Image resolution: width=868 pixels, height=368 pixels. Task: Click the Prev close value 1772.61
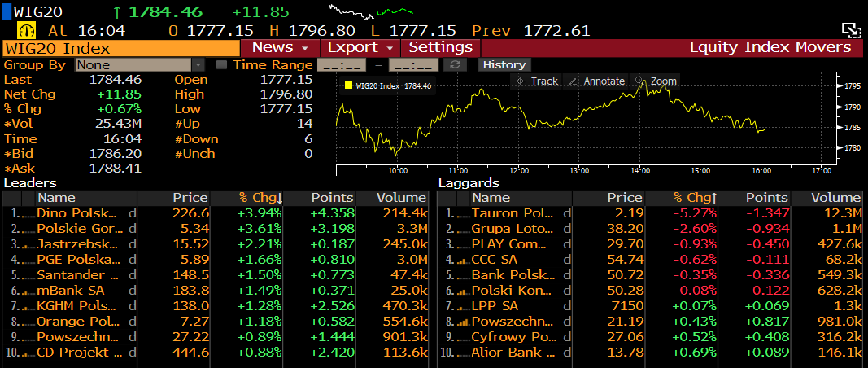coord(556,30)
